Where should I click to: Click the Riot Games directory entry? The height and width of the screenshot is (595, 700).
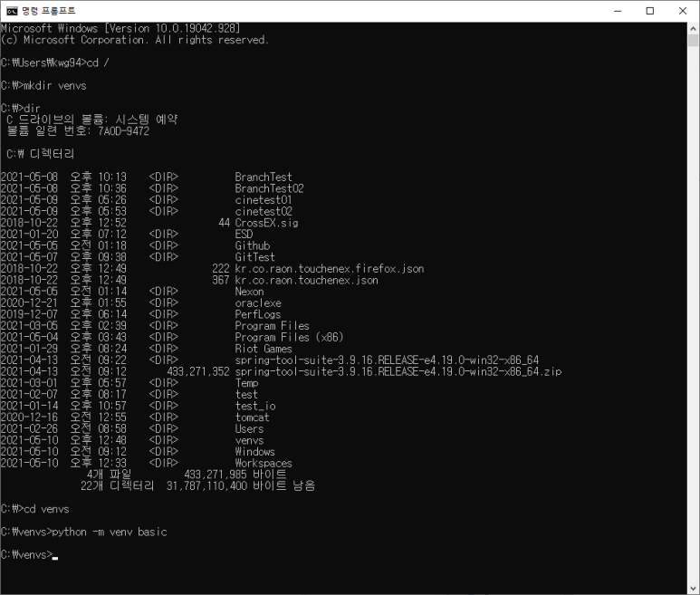(x=264, y=349)
